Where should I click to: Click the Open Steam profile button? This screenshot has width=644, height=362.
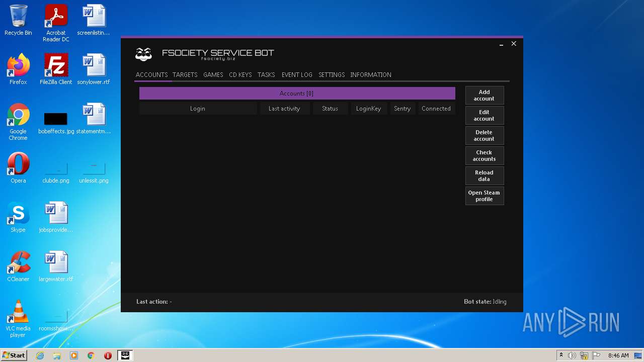tap(484, 196)
